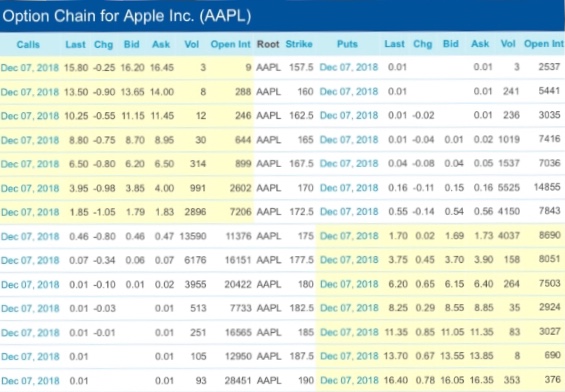Open the 180 strike call expiration link
The image size is (565, 392).
pyautogui.click(x=30, y=285)
